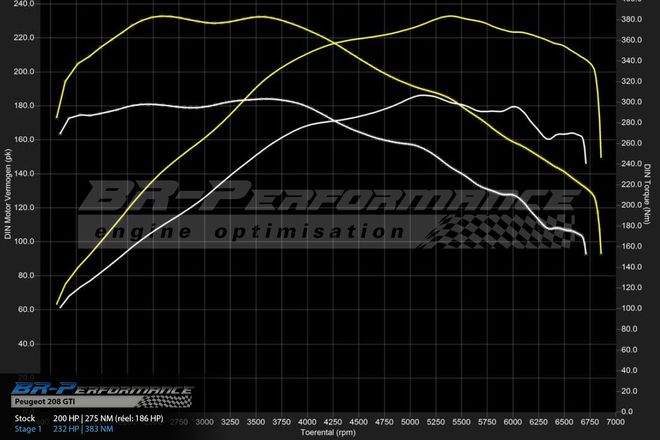Click the DIN Motor Vermogen (pk) axis title
The height and width of the screenshot is (440, 660).
(9, 193)
